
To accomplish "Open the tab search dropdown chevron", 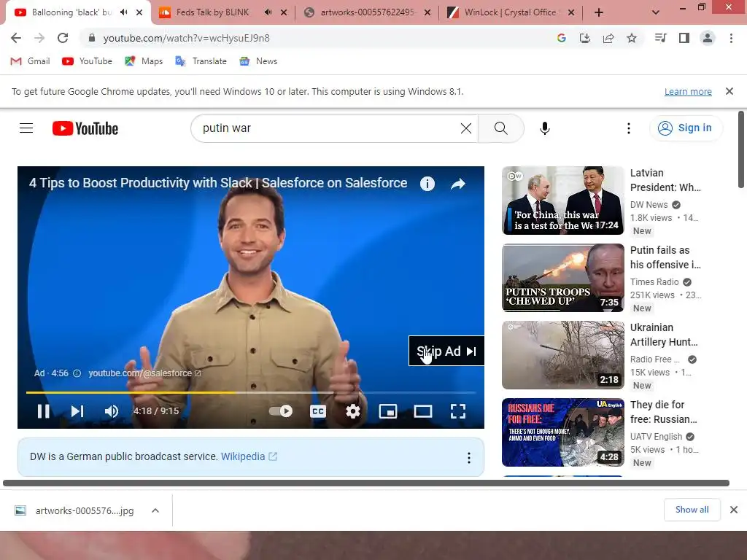I will coord(656,12).
